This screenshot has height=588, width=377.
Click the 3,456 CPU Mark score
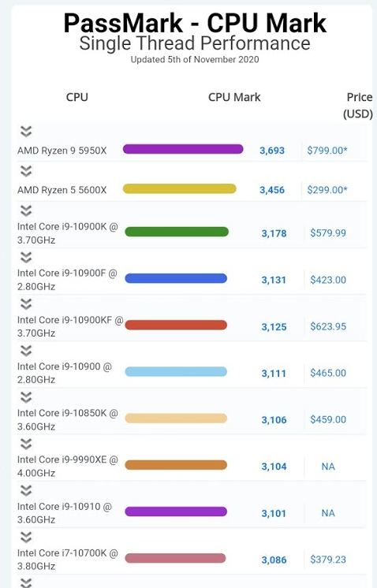pos(272,190)
